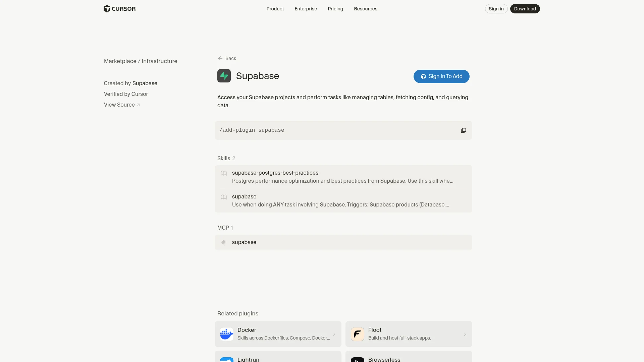Open the Lightrun plugin card
Screen dimensions: 644x362
click(x=278, y=357)
